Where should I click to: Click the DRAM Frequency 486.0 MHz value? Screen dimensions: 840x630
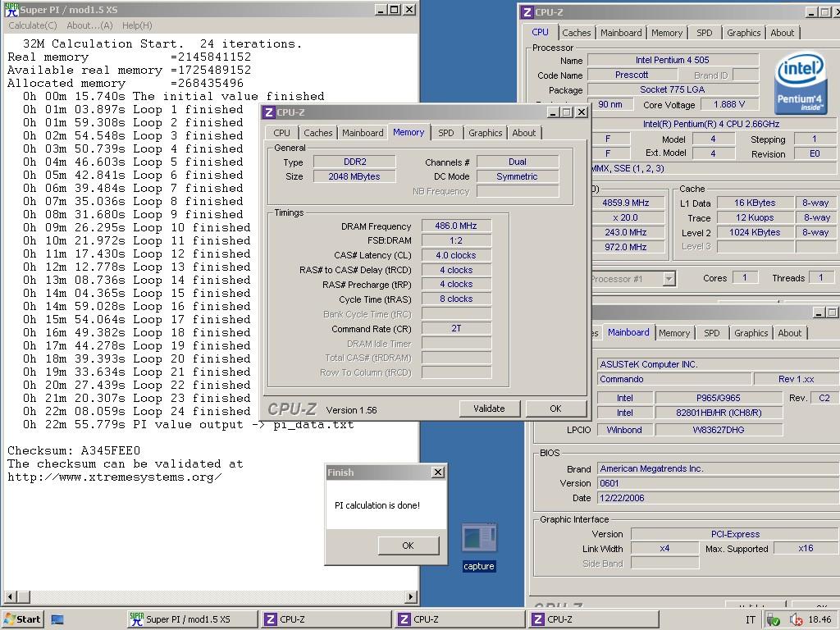[x=456, y=226]
